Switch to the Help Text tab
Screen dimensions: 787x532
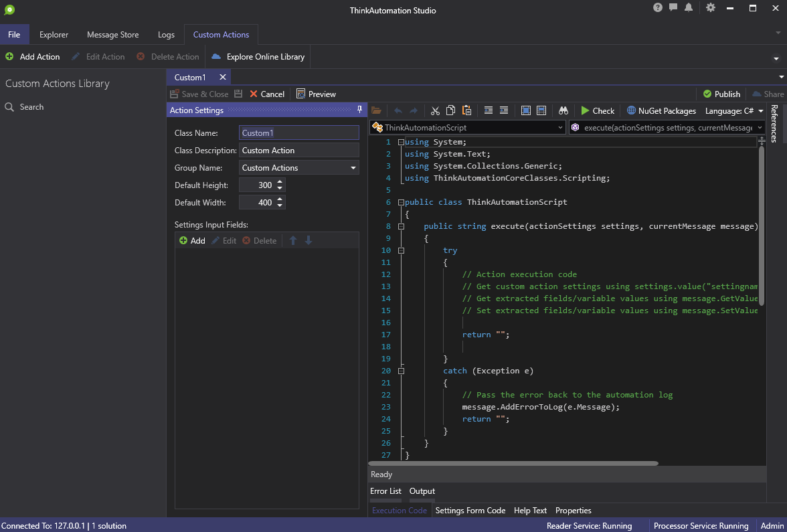click(x=530, y=511)
